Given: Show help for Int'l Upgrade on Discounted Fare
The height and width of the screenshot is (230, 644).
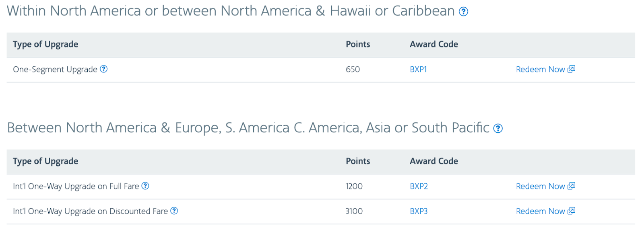Looking at the screenshot, I should 174,211.
